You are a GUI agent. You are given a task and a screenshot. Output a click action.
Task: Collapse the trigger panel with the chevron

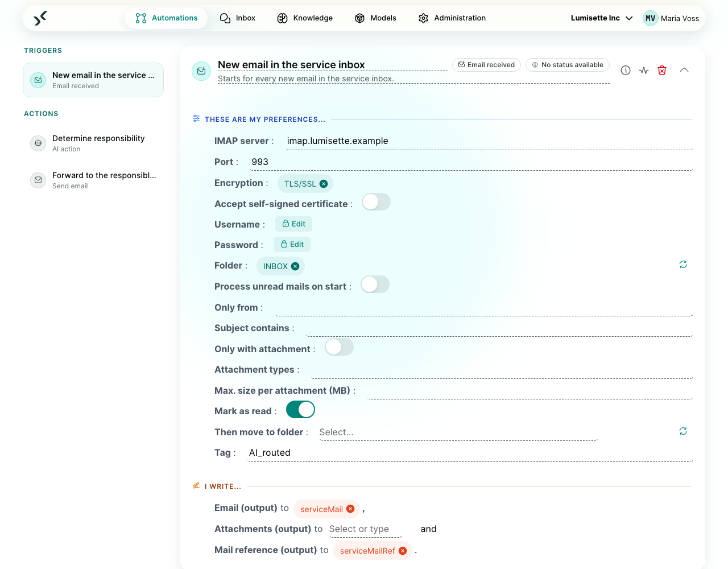(684, 70)
